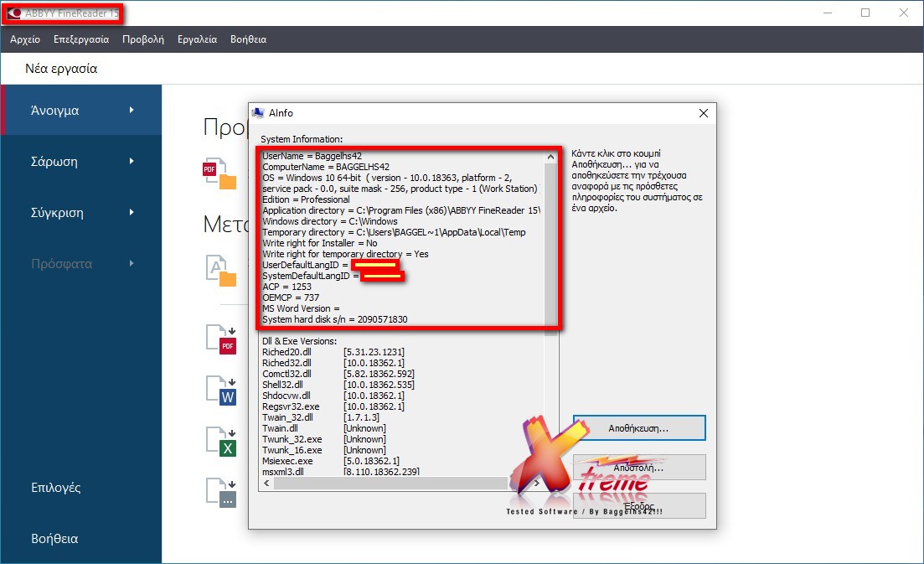Click the Regsvr32.exe row

coord(333,406)
